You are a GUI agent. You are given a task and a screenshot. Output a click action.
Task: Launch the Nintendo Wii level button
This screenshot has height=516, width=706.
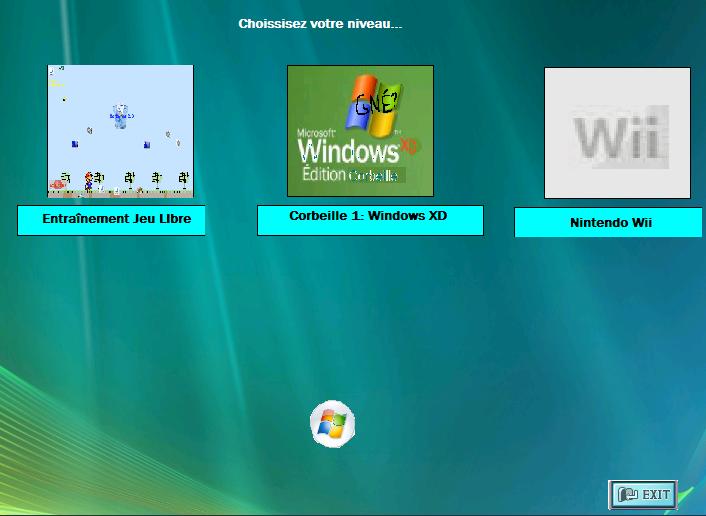coord(608,222)
